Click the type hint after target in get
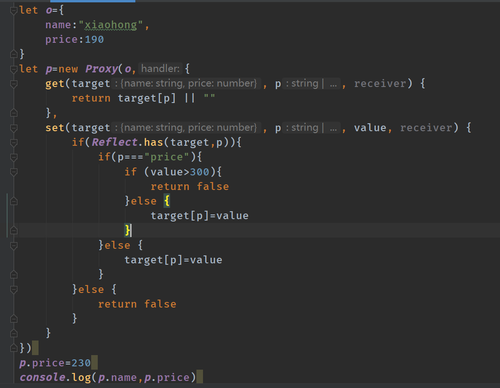Viewport: 500px width, 388px height. [186, 83]
